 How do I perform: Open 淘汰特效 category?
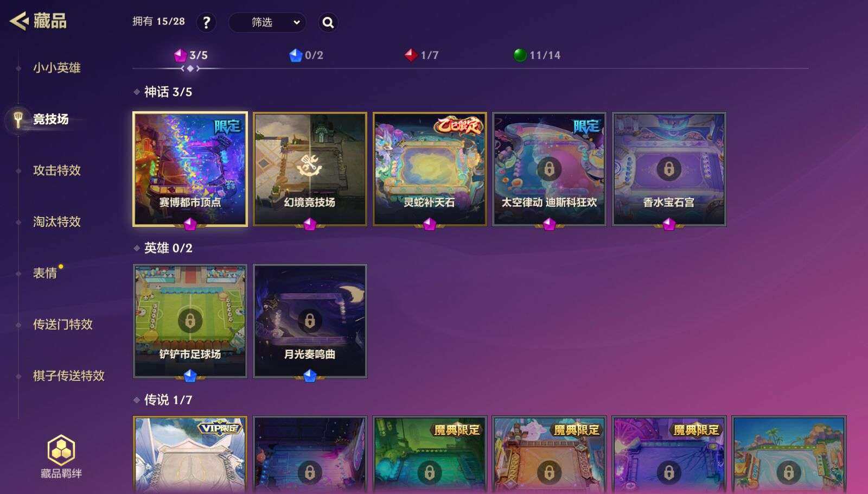(56, 221)
